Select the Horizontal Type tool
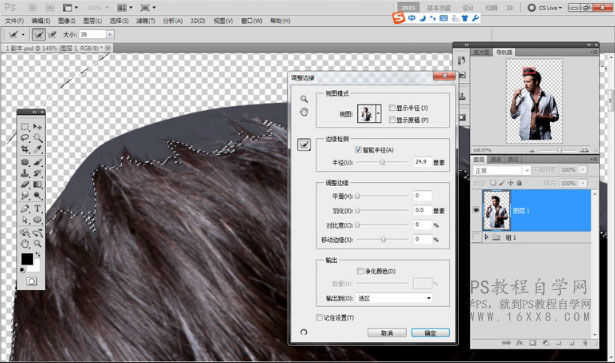 pyautogui.click(x=38, y=209)
